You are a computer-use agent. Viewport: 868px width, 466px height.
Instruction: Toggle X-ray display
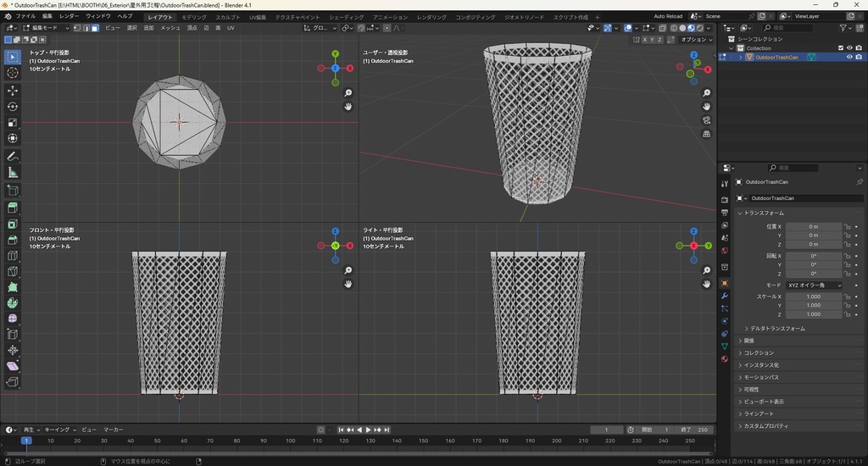click(663, 28)
